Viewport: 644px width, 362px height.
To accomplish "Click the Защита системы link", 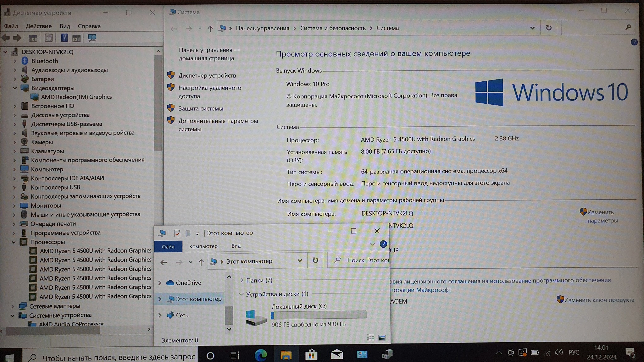I will click(201, 108).
